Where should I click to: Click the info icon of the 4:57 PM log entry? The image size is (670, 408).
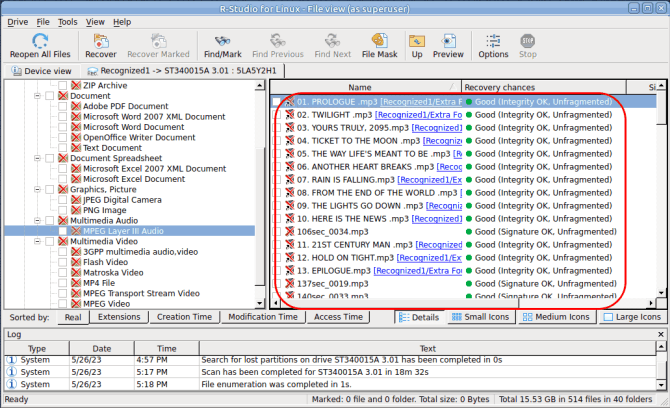(x=12, y=360)
